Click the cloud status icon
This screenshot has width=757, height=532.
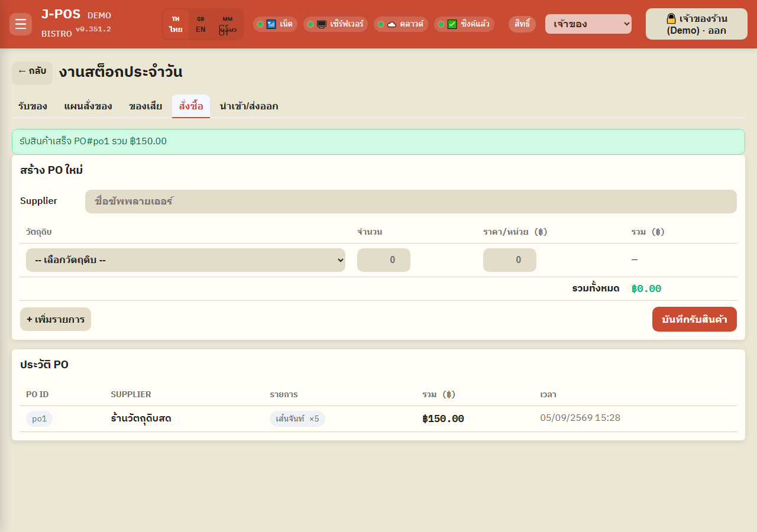(392, 24)
